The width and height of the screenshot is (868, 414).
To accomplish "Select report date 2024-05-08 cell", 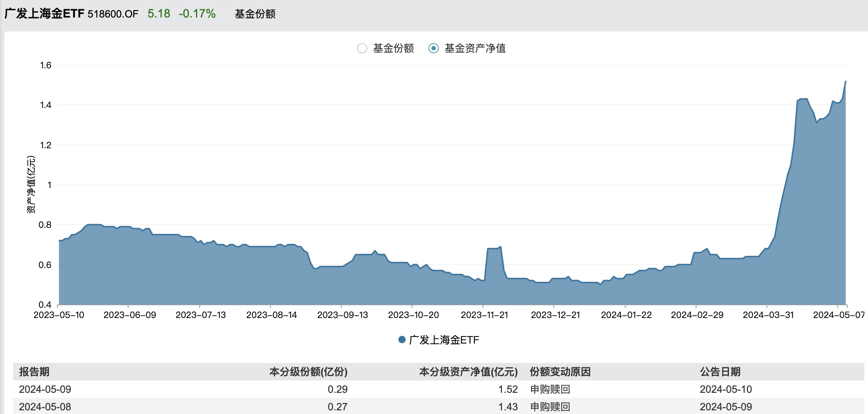I will pos(45,407).
